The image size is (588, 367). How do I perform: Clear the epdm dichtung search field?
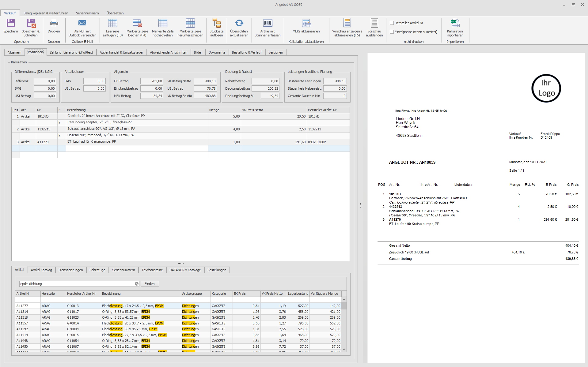137,284
